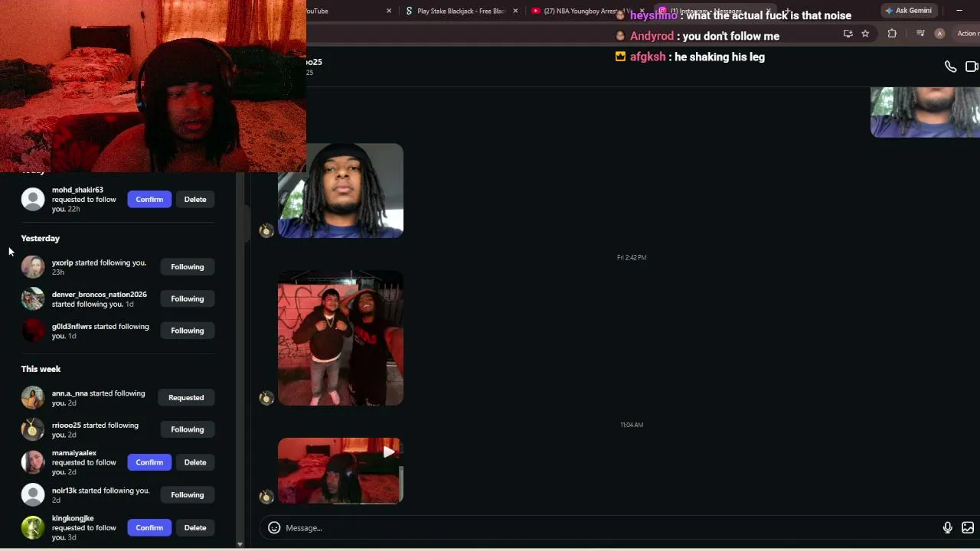Open mohd_shakir63's profile picture

33,199
